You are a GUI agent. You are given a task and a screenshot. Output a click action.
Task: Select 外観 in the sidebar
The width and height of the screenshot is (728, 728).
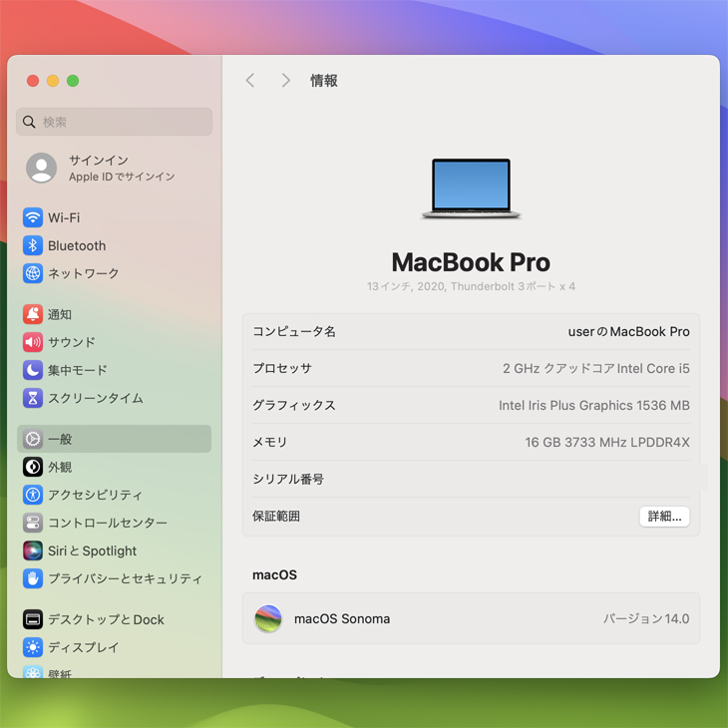click(x=60, y=467)
